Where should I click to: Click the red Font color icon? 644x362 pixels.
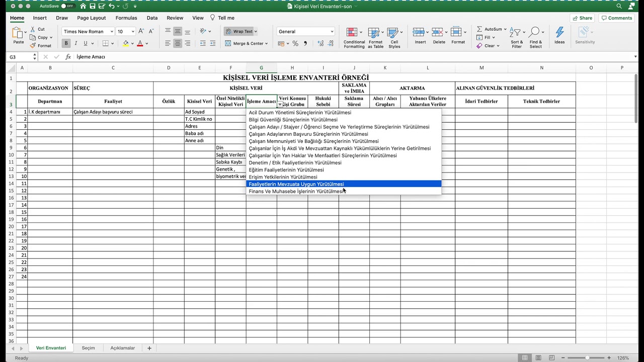140,44
